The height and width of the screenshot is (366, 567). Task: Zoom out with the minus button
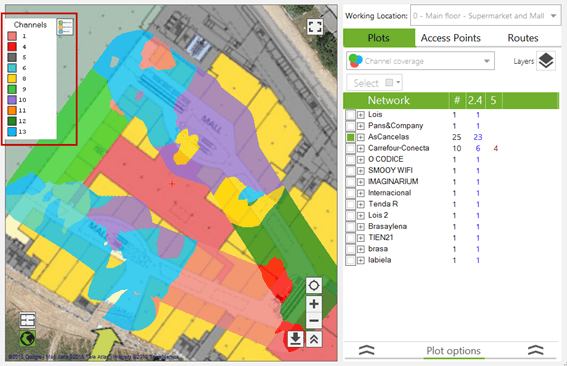coord(314,321)
